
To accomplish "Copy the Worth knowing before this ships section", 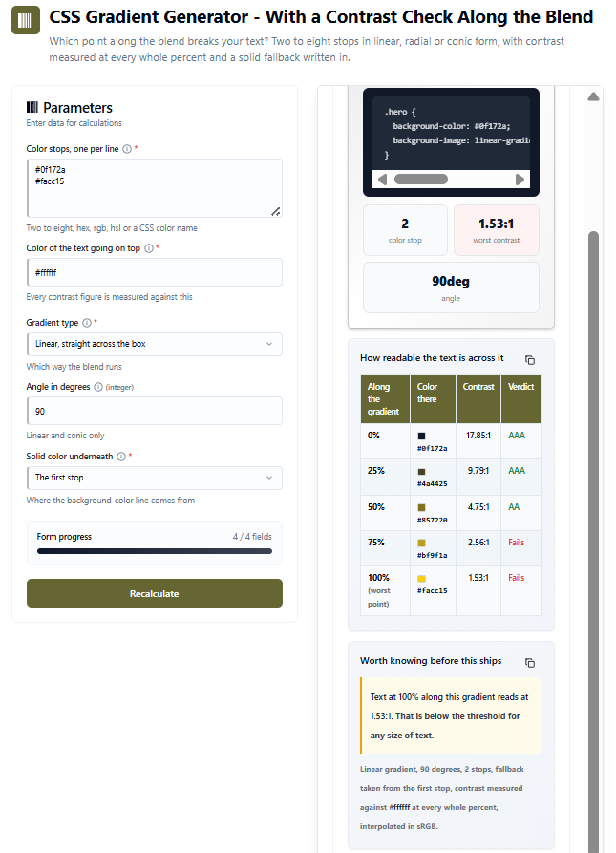I will 530,663.
